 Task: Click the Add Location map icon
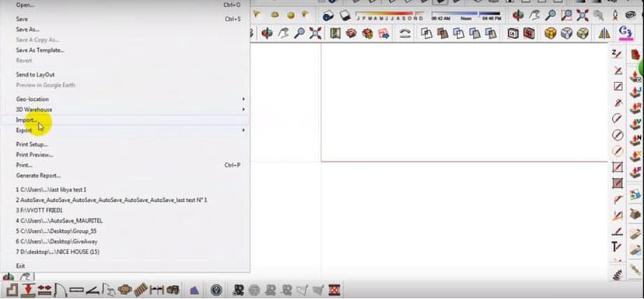(335, 33)
